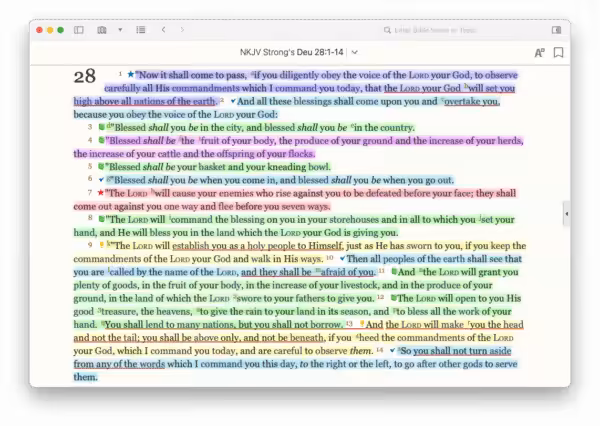The height and width of the screenshot is (426, 600).
Task: Click the green bookmark icon on verse 3
Action: pyautogui.click(x=101, y=127)
